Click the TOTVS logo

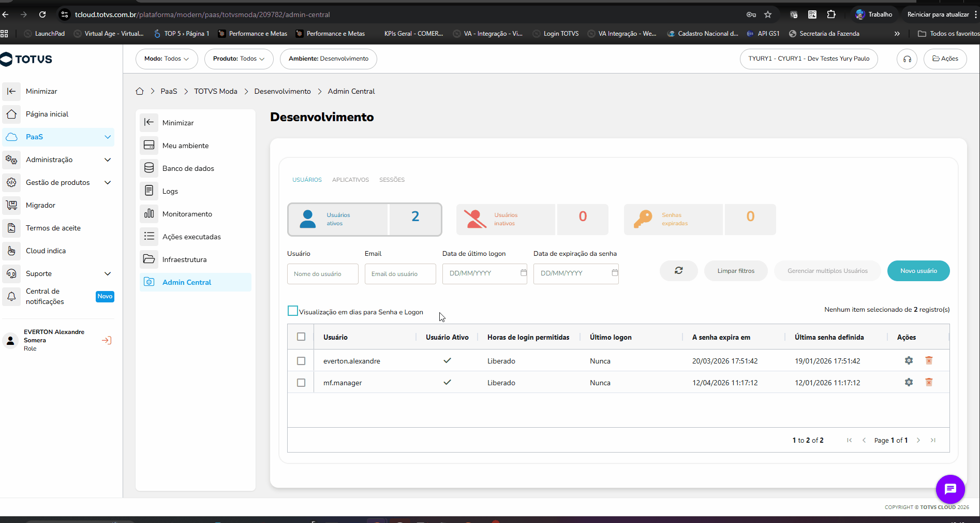(26, 59)
